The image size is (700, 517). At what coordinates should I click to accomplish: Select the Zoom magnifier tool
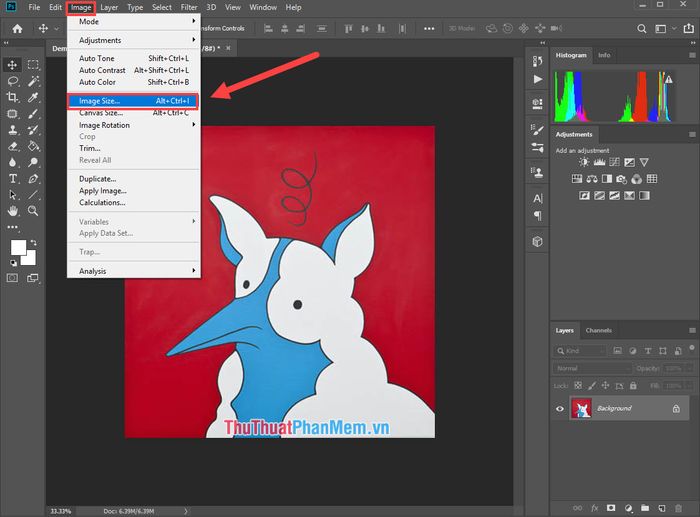(x=33, y=211)
